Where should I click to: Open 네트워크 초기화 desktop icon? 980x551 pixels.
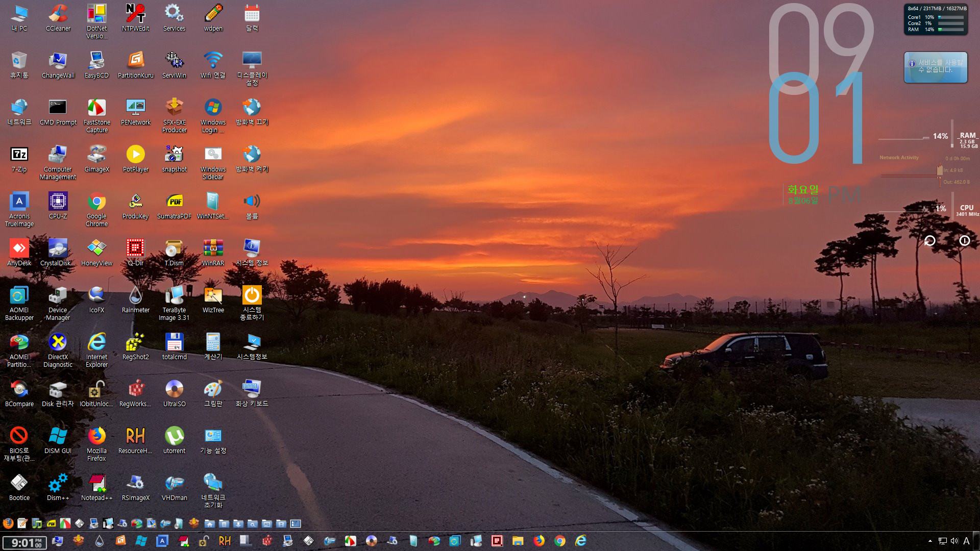(213, 491)
